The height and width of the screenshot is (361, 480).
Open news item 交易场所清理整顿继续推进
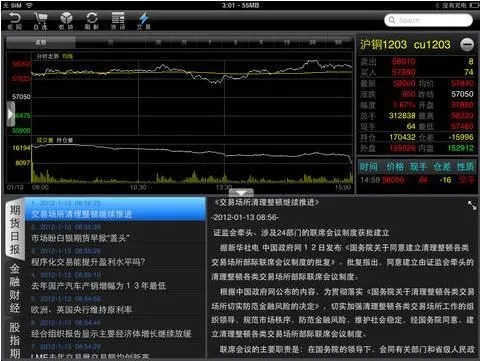115,209
